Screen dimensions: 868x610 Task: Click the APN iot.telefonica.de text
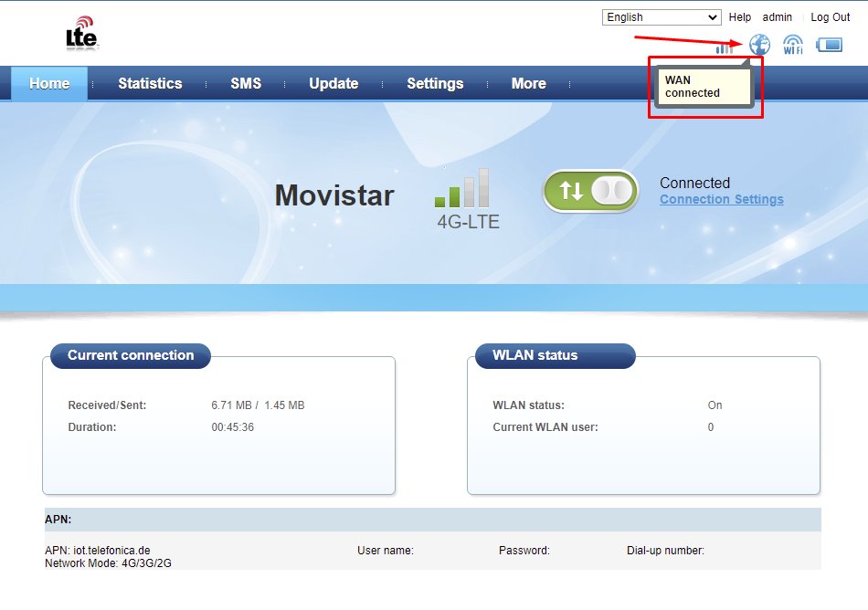(x=98, y=551)
